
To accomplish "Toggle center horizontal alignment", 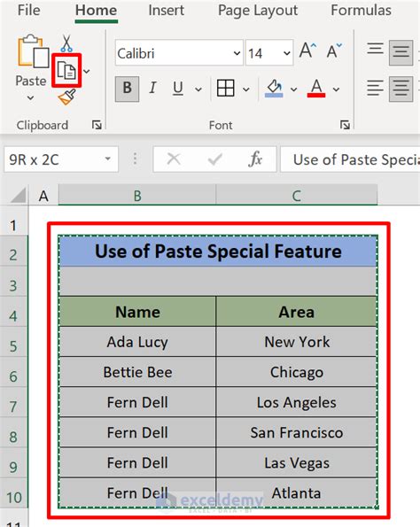I will point(401,89).
